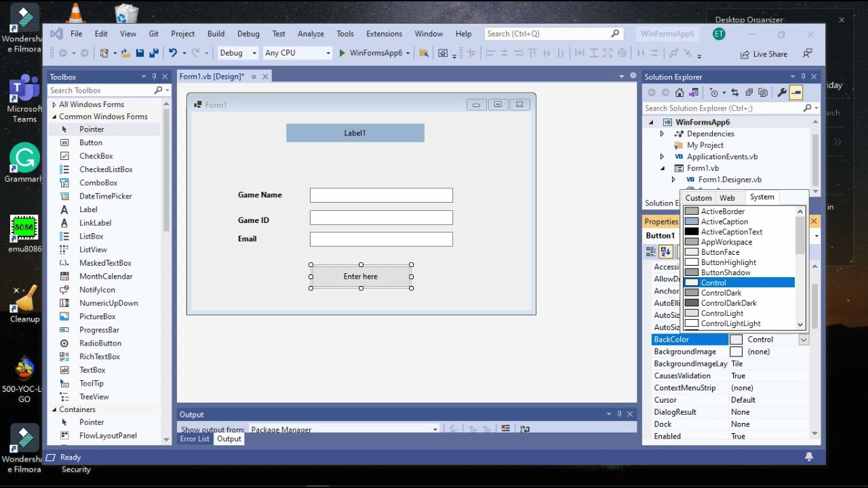Click the Game ID label on form
The image size is (868, 488).
coord(254,220)
